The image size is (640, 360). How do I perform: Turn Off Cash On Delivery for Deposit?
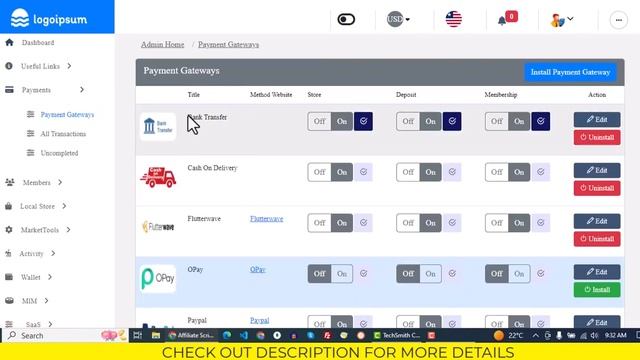(x=408, y=172)
